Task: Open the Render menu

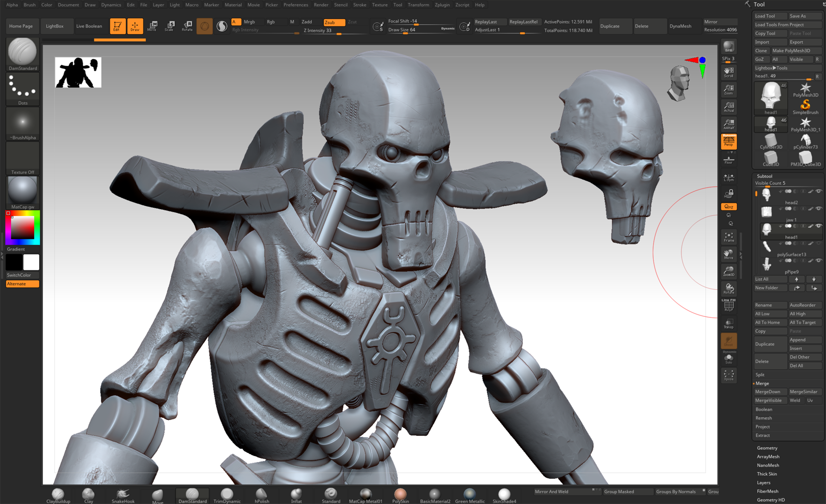Action: click(x=321, y=5)
